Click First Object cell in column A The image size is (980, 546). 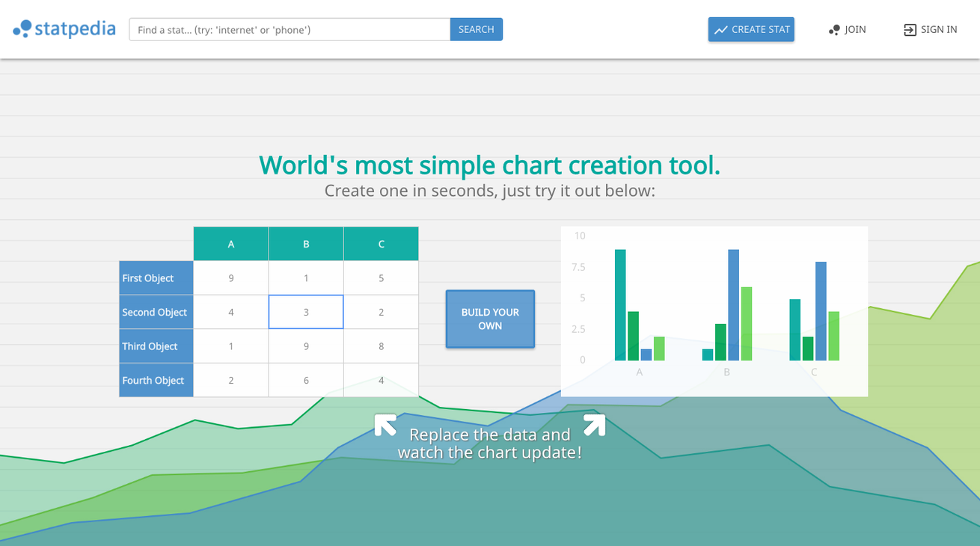[x=231, y=278]
